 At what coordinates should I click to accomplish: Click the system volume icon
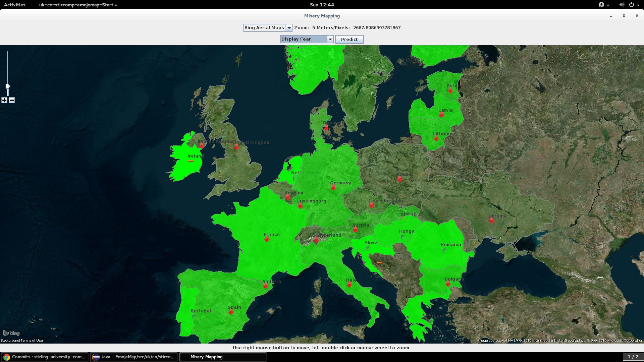click(x=621, y=5)
